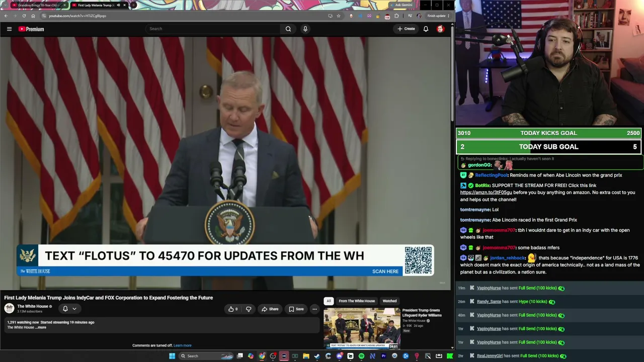Open the browser home page button

click(33, 16)
